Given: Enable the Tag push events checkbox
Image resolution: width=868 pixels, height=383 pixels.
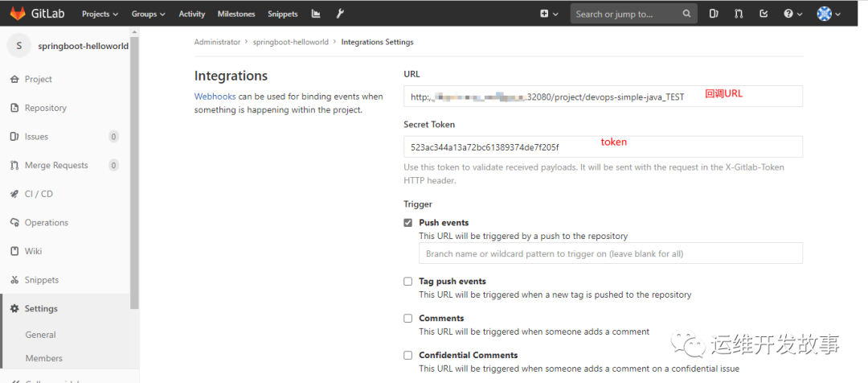Looking at the screenshot, I should (x=408, y=282).
